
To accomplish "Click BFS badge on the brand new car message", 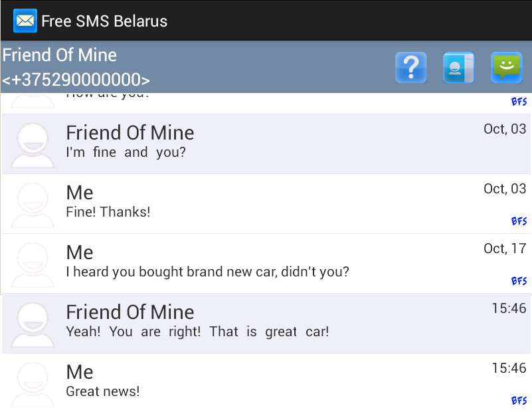I will 519,281.
